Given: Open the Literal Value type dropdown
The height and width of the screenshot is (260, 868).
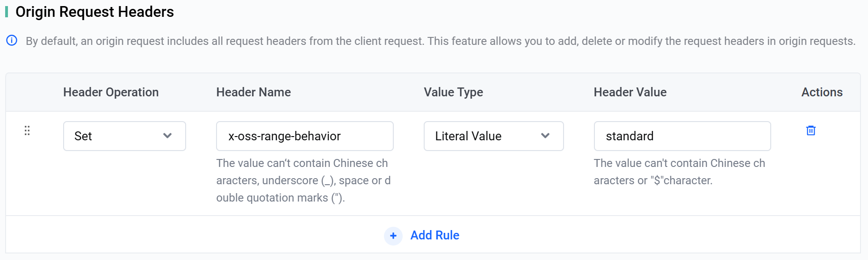Looking at the screenshot, I should click(x=493, y=136).
